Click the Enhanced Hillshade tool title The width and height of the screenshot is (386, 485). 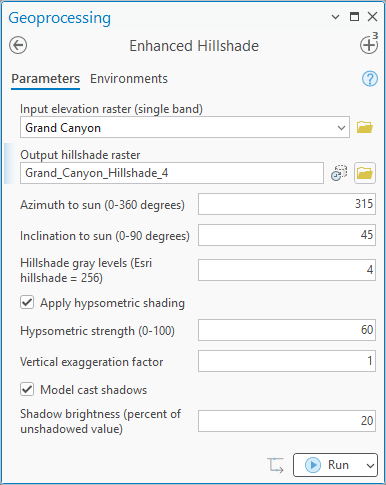point(194,46)
